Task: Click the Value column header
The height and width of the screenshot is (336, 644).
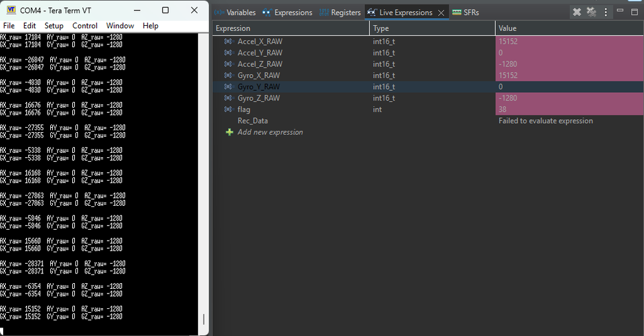Action: click(570, 28)
